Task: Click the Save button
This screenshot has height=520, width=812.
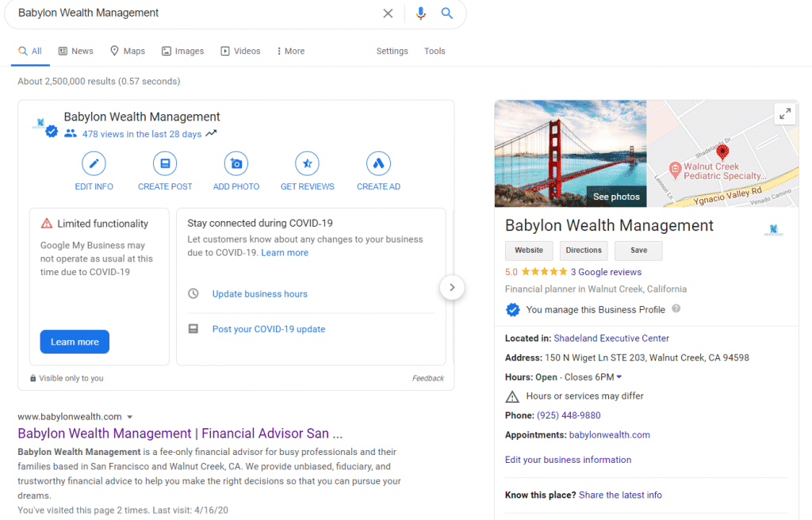Action: tap(638, 250)
